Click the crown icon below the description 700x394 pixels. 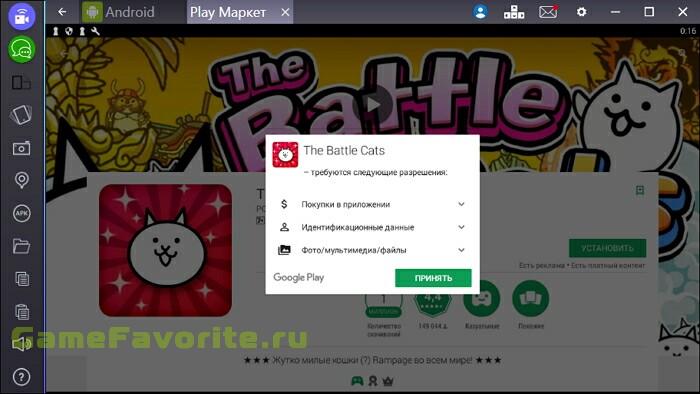point(388,381)
